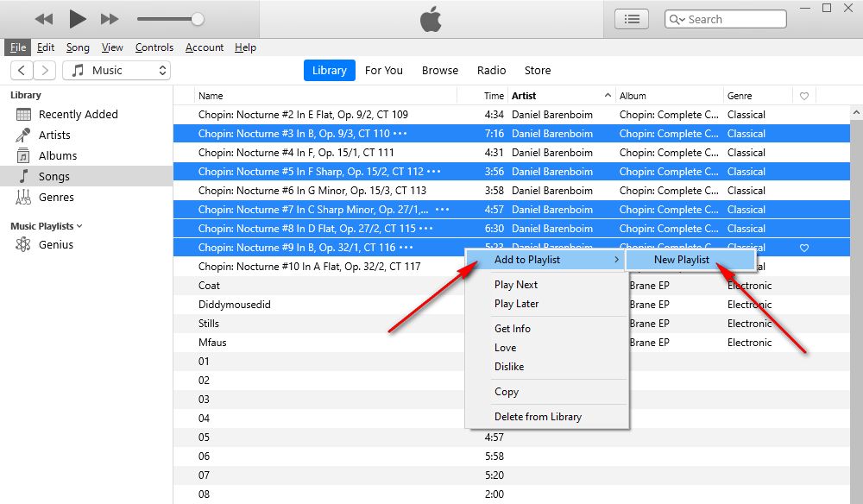Expand the Music Playlists section chevron
Image resolution: width=863 pixels, height=504 pixels.
coord(80,226)
